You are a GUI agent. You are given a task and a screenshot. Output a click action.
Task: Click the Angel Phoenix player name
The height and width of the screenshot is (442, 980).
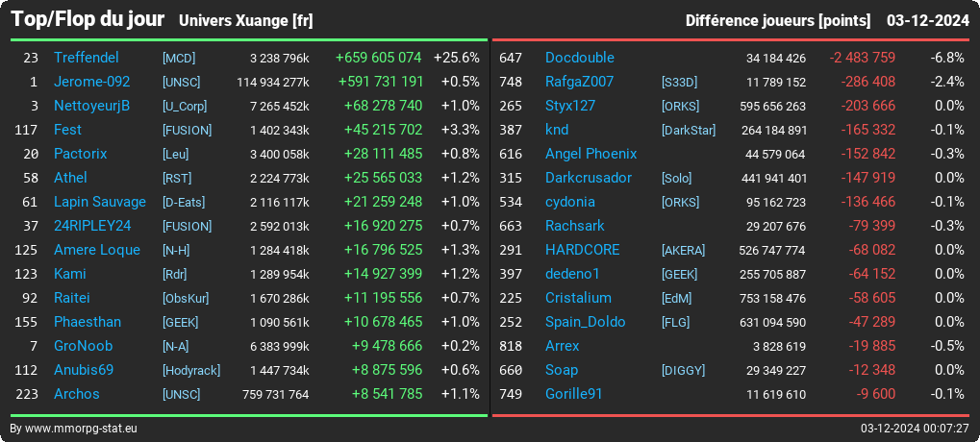(x=591, y=154)
